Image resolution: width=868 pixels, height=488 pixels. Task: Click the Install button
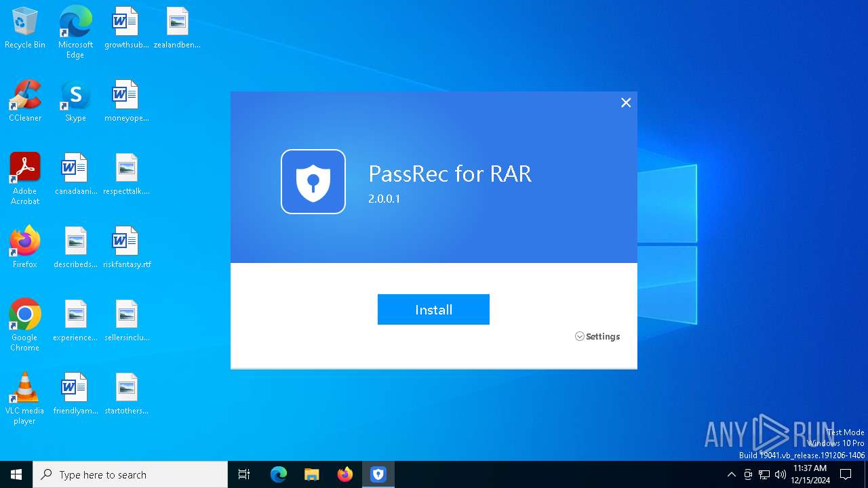click(433, 309)
